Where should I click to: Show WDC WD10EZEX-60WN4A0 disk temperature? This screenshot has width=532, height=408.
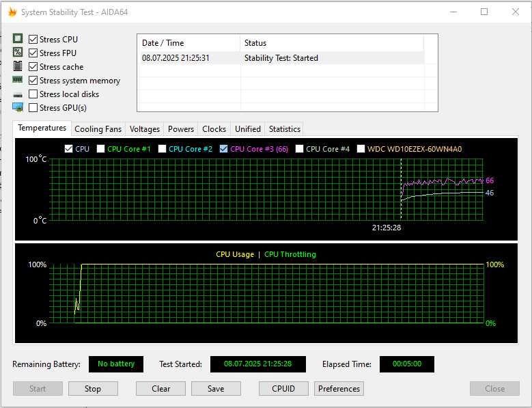(x=361, y=149)
